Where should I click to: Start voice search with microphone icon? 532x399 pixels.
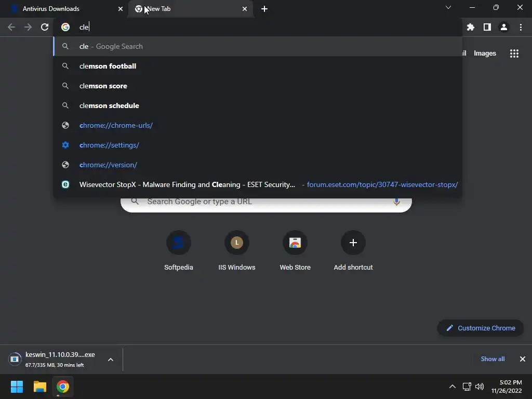[396, 202]
